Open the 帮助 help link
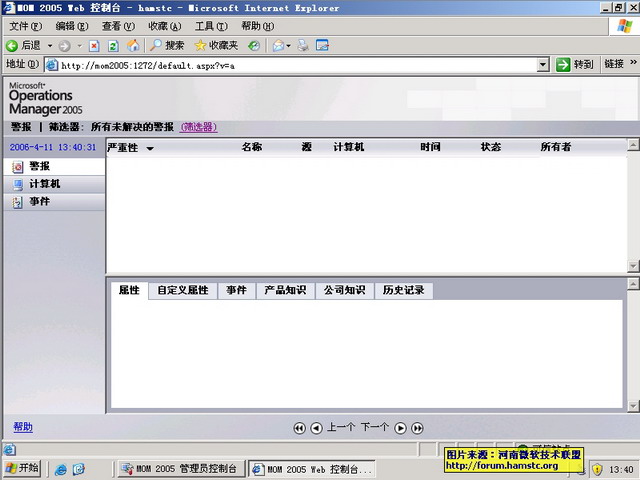The height and width of the screenshot is (480, 640). pyautogui.click(x=22, y=427)
